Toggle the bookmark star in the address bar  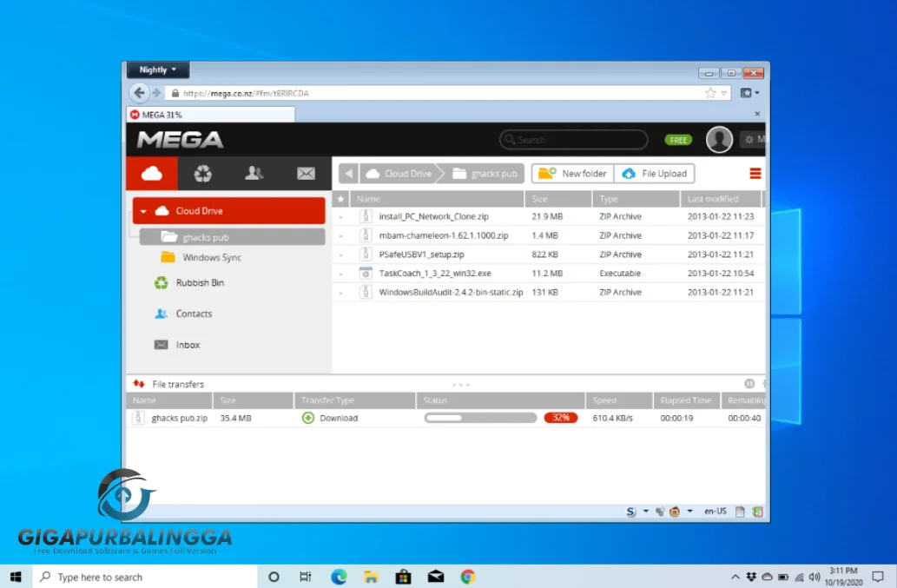709,93
